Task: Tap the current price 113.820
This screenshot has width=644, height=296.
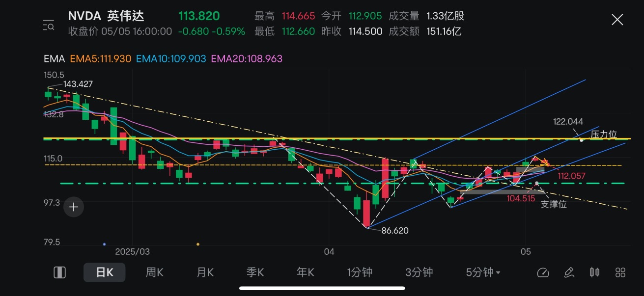Action: click(199, 16)
